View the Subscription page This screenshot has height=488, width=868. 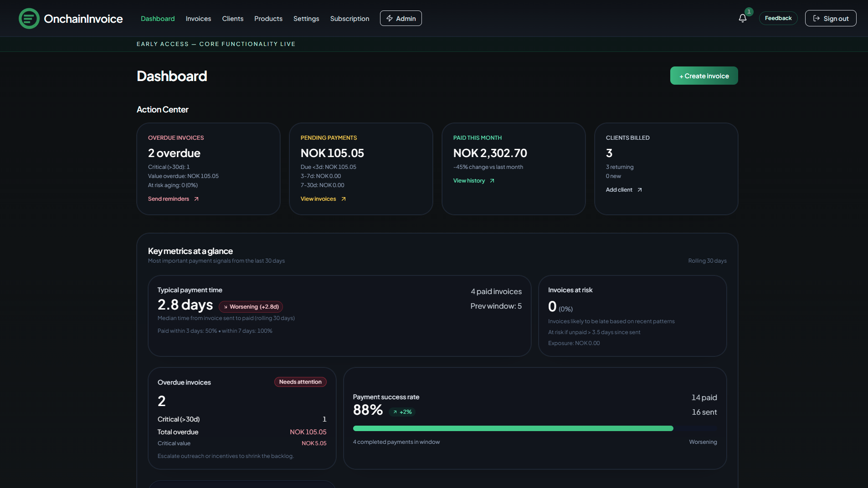pyautogui.click(x=349, y=19)
